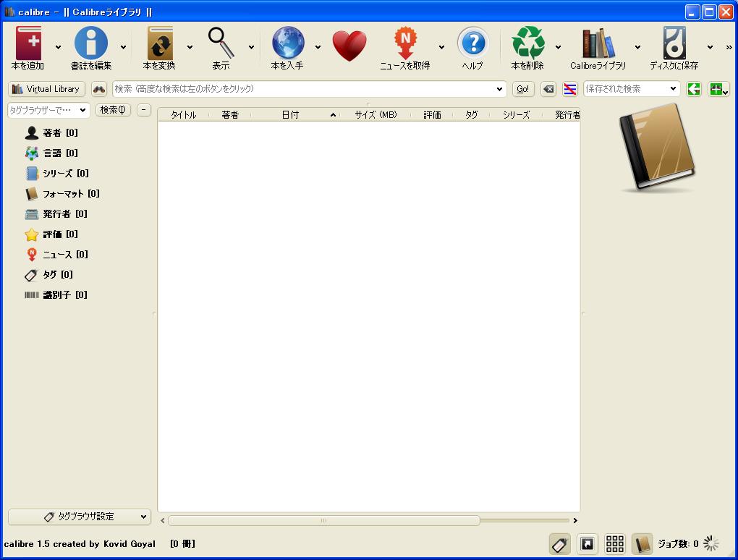Sort by the タイトル column header
This screenshot has width=738, height=560.
tap(183, 114)
